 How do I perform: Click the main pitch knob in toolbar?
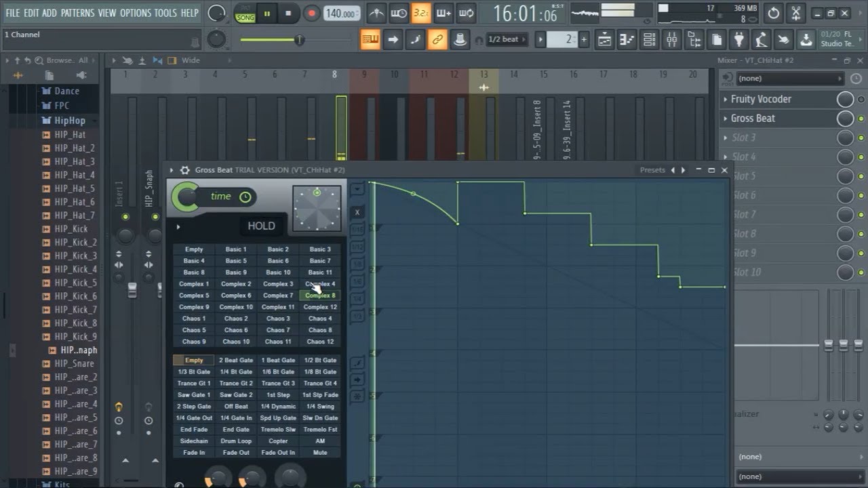(x=216, y=39)
